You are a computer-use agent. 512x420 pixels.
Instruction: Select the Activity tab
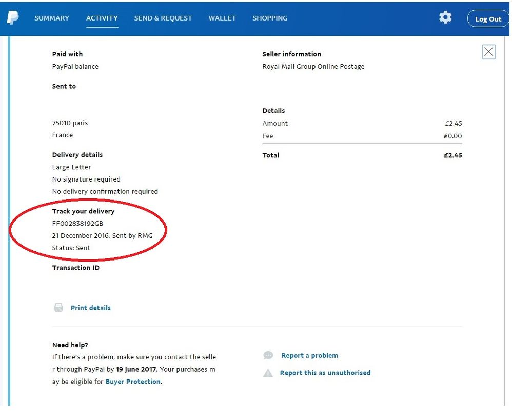point(102,18)
